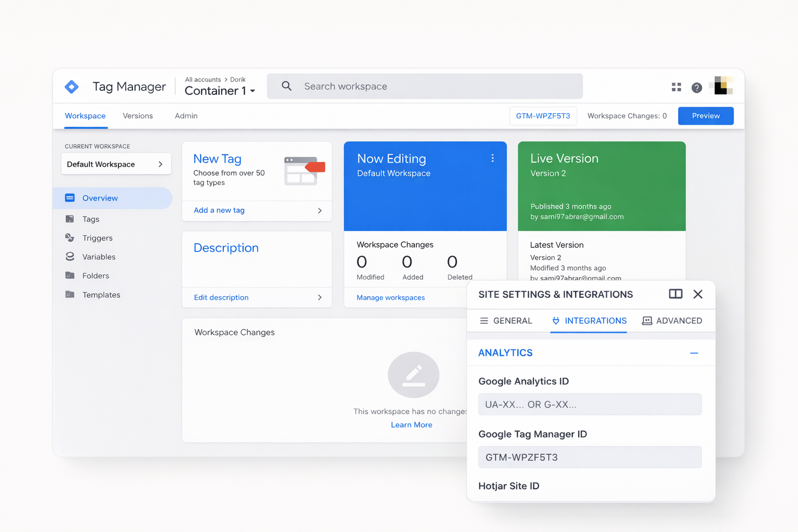Switch to the Versions tab
The width and height of the screenshot is (798, 532).
[138, 116]
